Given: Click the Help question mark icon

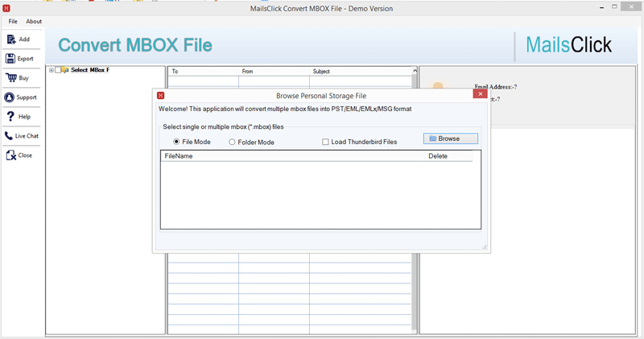Looking at the screenshot, I should pos(10,117).
